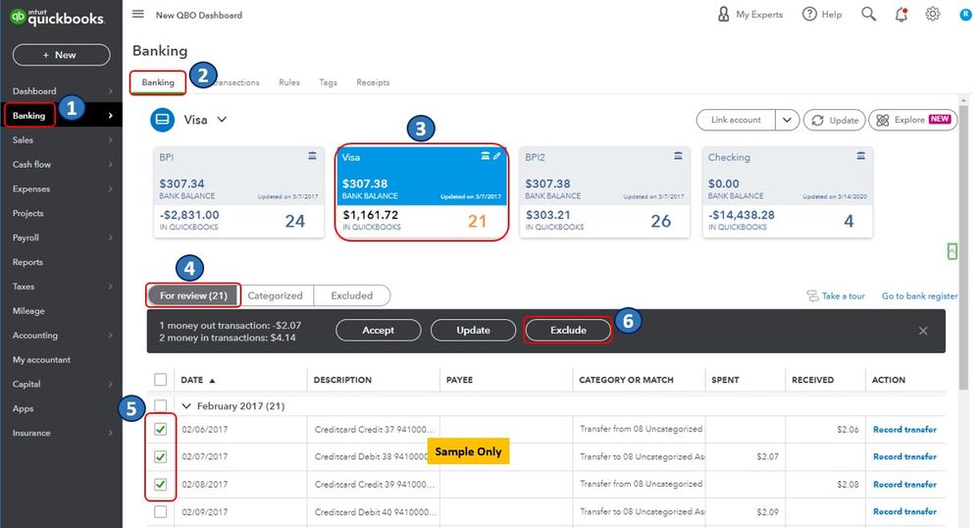Open the Link account dropdown arrow
Screen dimensions: 980x528
787,120
